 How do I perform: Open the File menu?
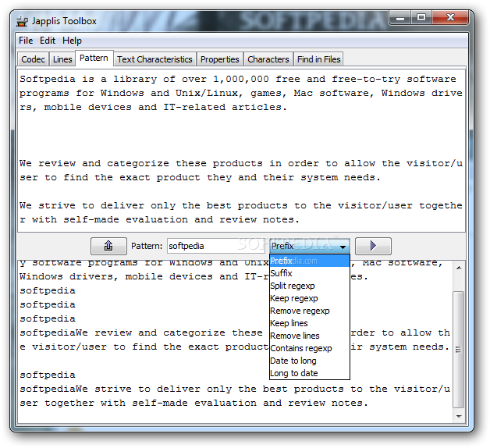[x=26, y=41]
